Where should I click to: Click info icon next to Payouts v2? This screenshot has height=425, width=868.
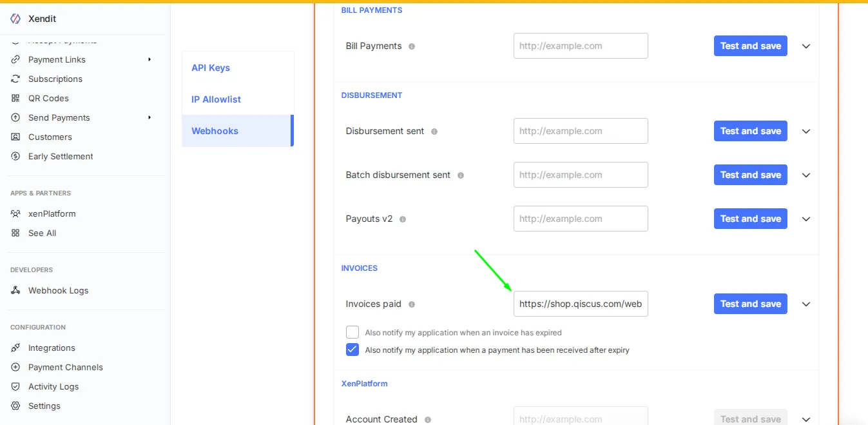pyautogui.click(x=403, y=219)
